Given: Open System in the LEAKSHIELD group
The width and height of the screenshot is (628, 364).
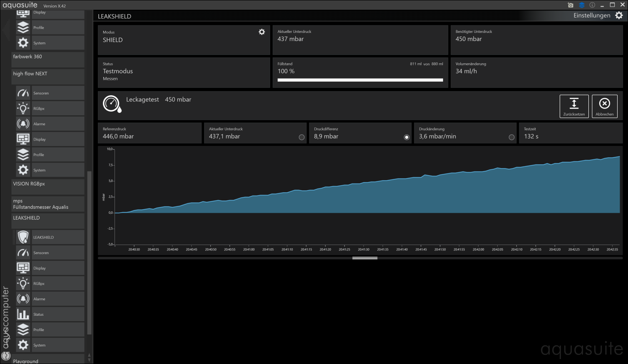Looking at the screenshot, I should pos(50,345).
